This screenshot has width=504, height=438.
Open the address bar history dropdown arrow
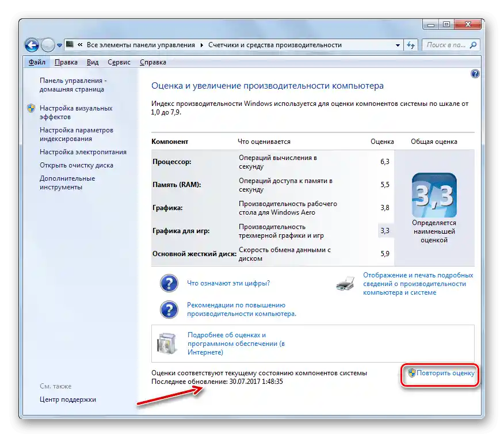[x=398, y=45]
